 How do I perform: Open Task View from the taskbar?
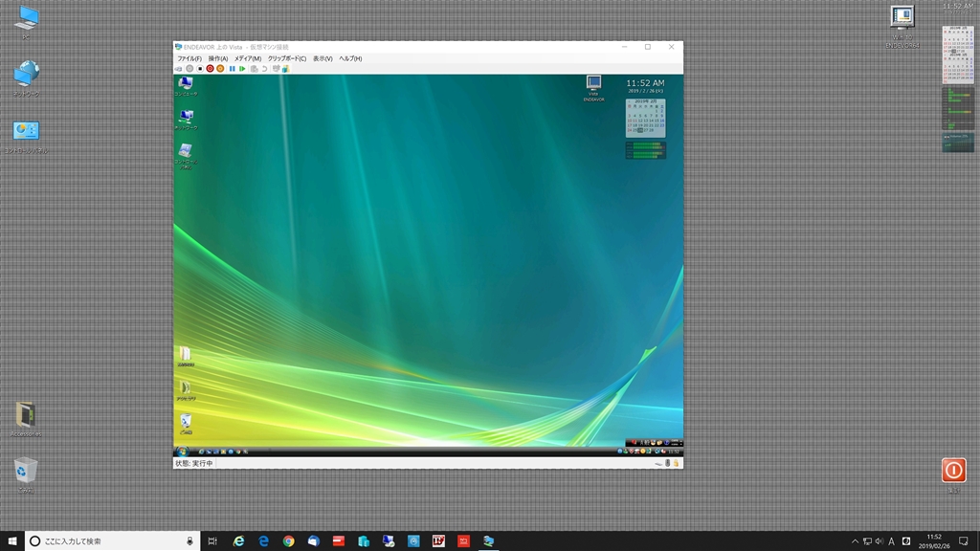pyautogui.click(x=212, y=541)
